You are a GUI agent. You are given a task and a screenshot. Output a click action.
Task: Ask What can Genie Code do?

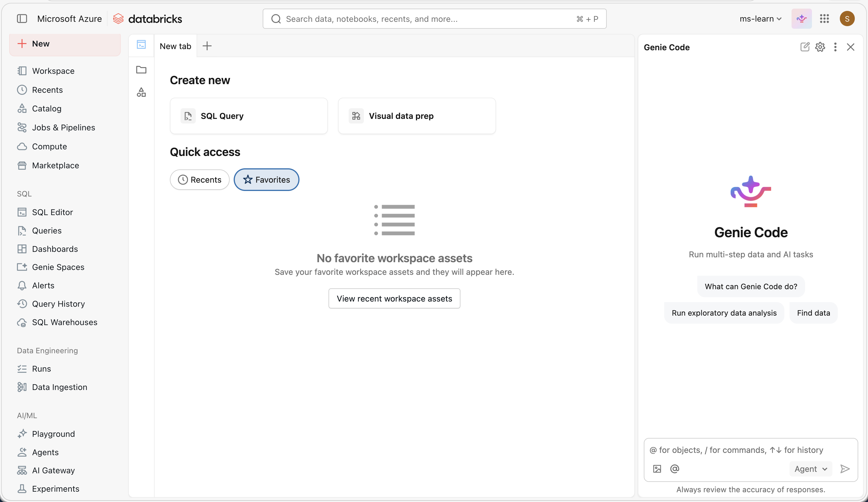(751, 286)
